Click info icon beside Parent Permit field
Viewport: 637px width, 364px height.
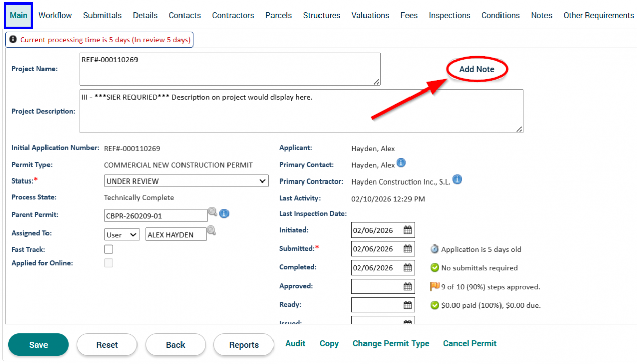224,214
